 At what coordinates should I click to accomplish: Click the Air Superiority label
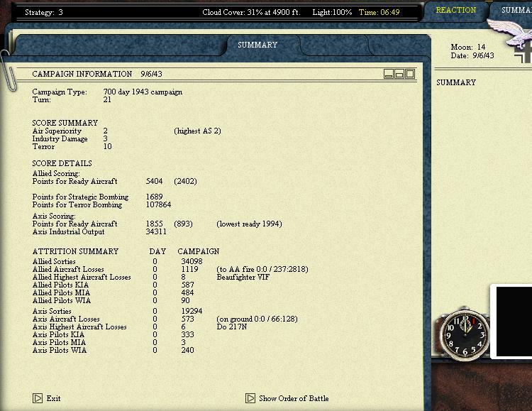point(57,131)
